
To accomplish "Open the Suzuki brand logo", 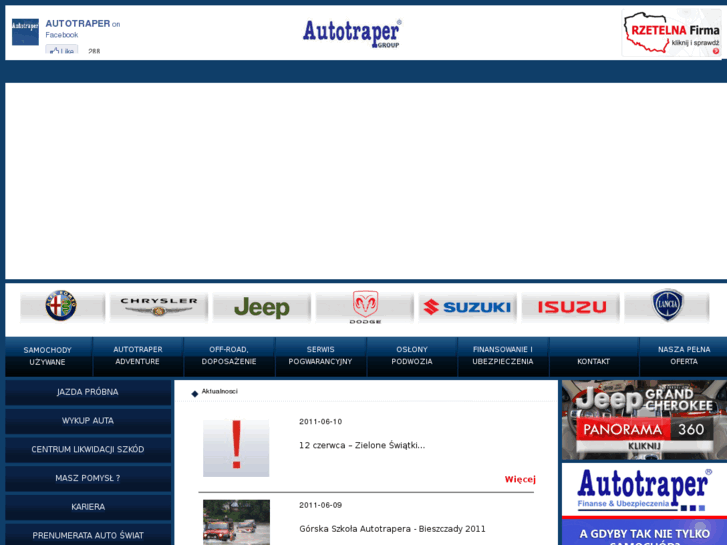I will [467, 307].
